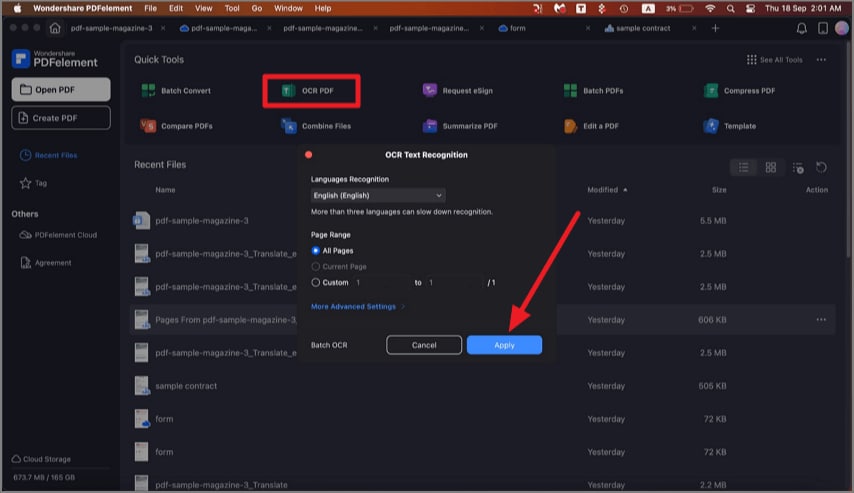The width and height of the screenshot is (854, 493).
Task: Click the Home icon in the tab bar
Action: [54, 28]
